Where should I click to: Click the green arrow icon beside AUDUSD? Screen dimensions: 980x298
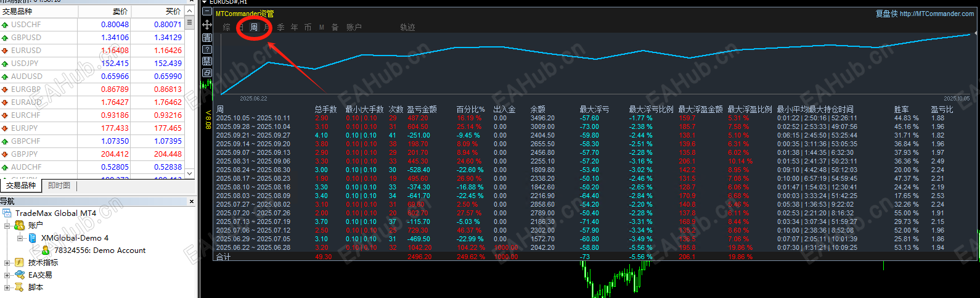pos(5,77)
